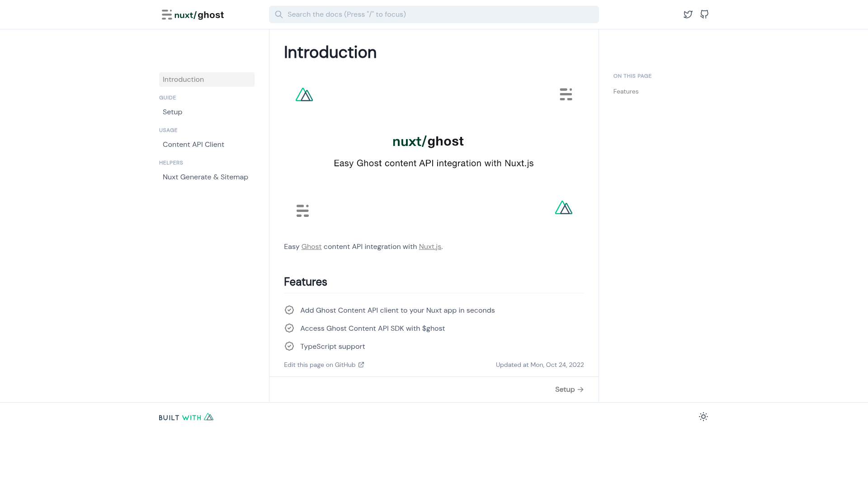The height and width of the screenshot is (488, 868).
Task: Click the USAGE sidebar section label
Action: pyautogui.click(x=168, y=130)
